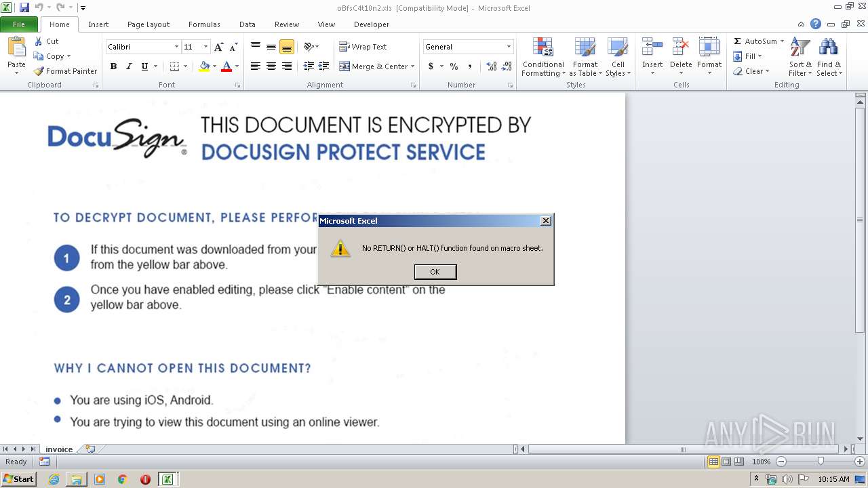Viewport: 868px width, 488px height.
Task: Apply percent style format
Action: pos(454,66)
